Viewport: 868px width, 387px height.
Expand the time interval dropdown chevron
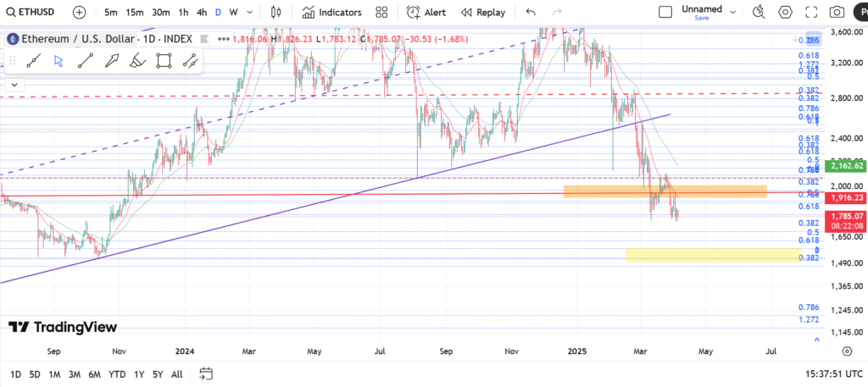pyautogui.click(x=252, y=12)
